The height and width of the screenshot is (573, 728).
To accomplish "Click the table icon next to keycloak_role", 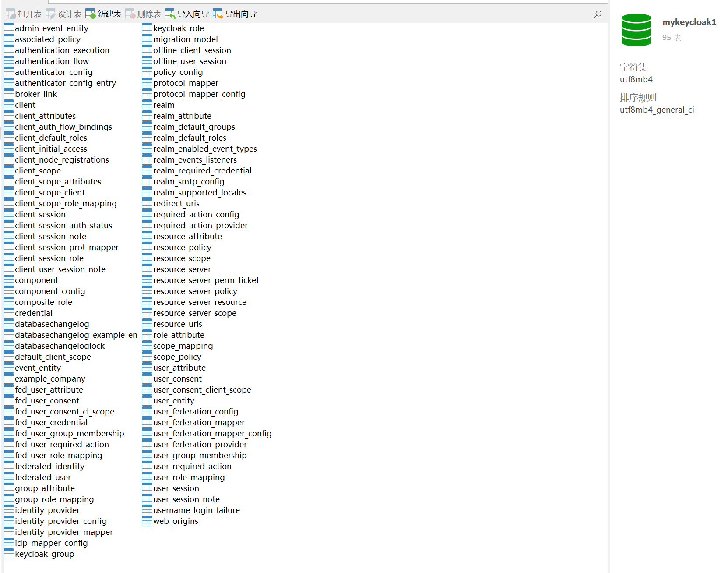I will click(x=147, y=28).
